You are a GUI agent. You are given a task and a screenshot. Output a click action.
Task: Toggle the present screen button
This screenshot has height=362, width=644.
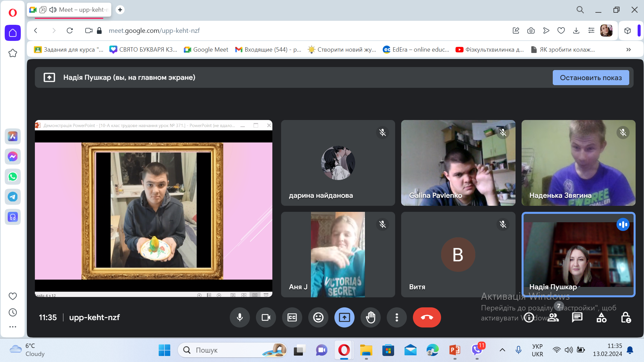click(344, 317)
